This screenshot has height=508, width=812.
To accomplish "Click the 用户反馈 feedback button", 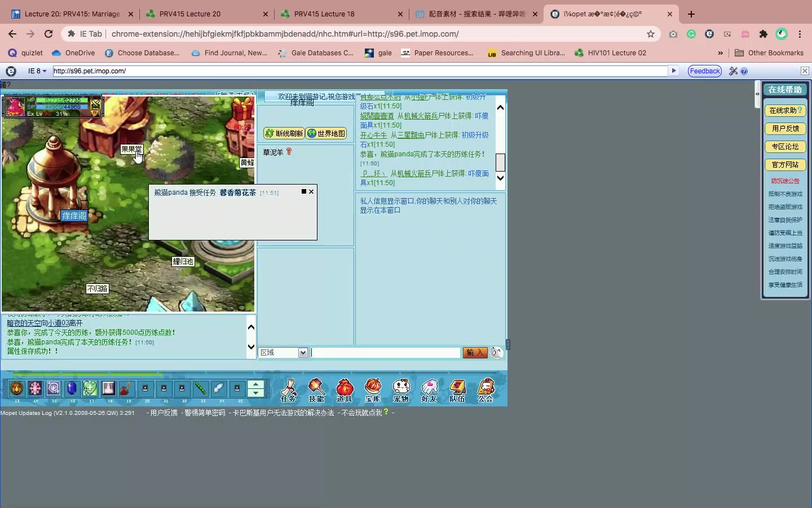I will (x=785, y=129).
